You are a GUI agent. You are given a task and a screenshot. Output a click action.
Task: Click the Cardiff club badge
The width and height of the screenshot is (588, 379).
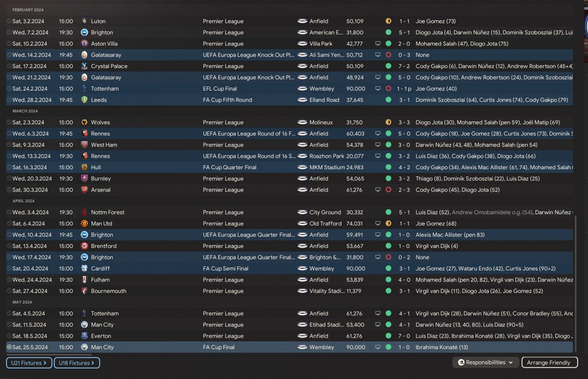point(84,269)
